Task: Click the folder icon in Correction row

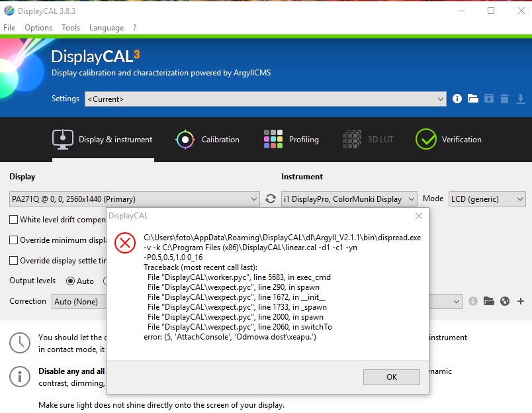Action: point(489,301)
